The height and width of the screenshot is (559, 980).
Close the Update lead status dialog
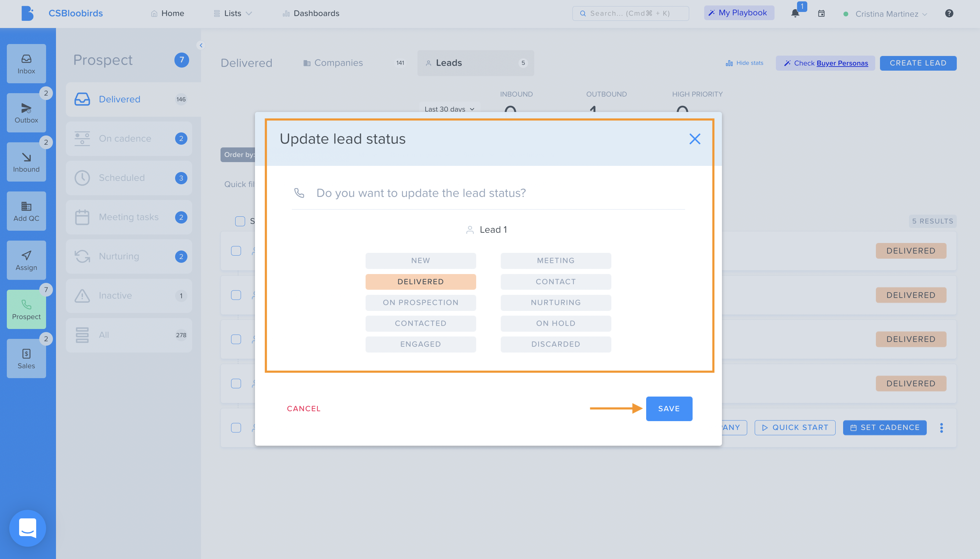point(695,139)
